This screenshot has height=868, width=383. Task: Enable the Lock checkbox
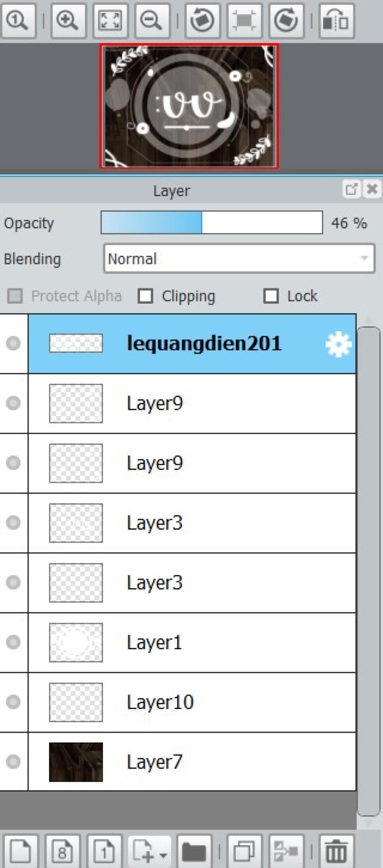(x=271, y=296)
